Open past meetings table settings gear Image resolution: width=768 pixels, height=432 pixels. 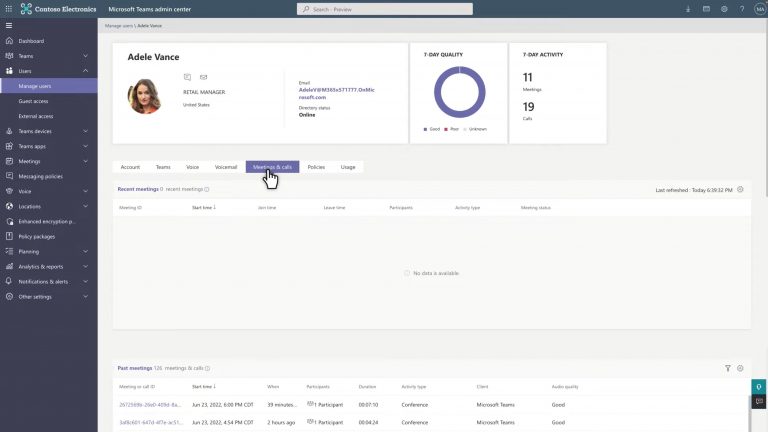tap(740, 368)
